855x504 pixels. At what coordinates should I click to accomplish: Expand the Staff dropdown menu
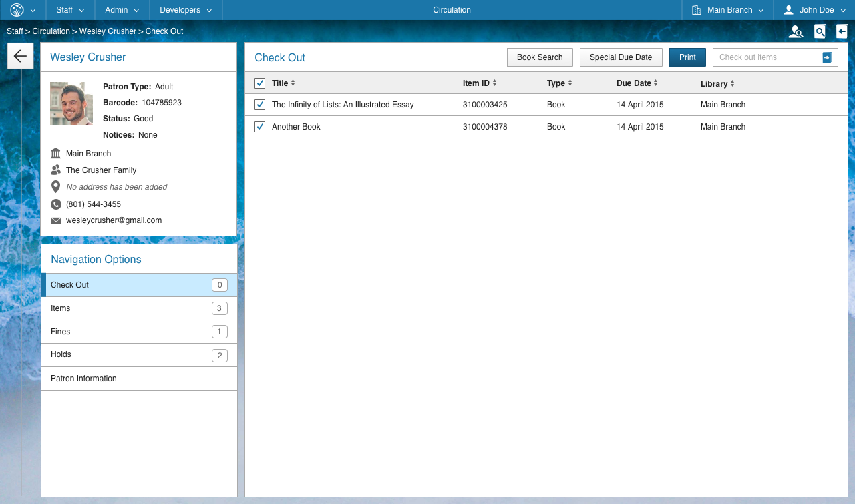tap(69, 10)
